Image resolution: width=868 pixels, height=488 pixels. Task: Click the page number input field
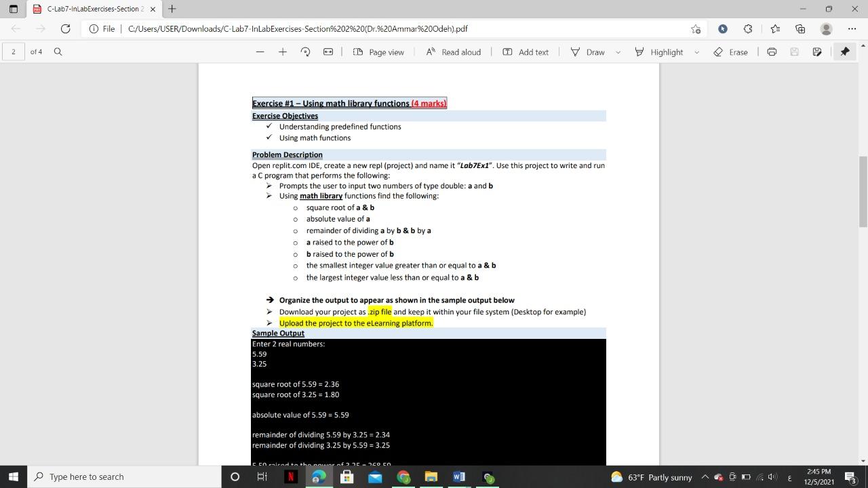point(12,52)
